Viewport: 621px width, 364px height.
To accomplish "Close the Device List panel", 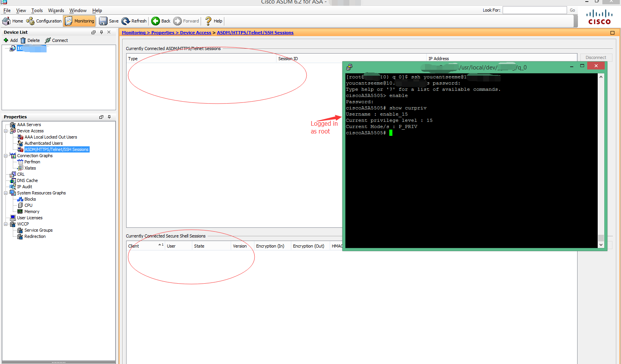I will click(x=109, y=32).
